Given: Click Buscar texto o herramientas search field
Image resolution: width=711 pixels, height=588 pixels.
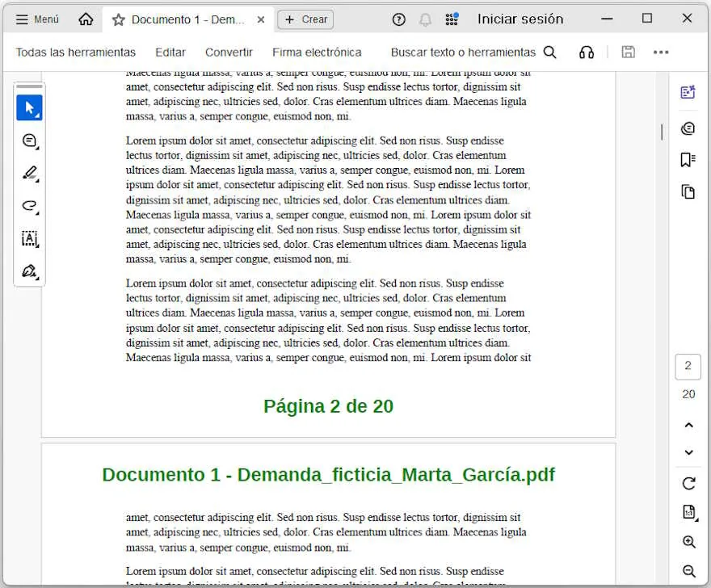Looking at the screenshot, I should [x=463, y=52].
